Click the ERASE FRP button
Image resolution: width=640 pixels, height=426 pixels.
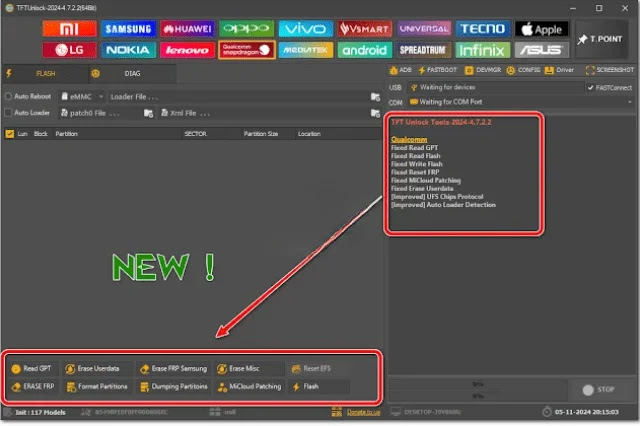(33, 386)
